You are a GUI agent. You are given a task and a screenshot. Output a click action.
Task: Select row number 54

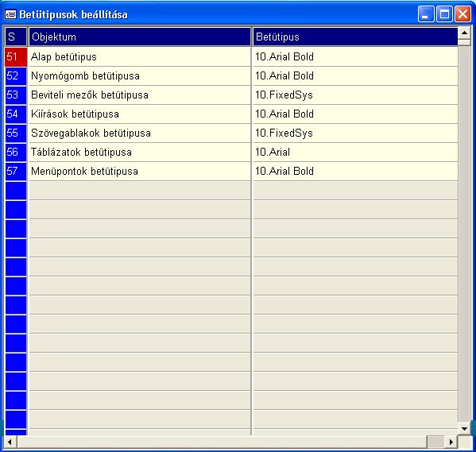[16, 114]
